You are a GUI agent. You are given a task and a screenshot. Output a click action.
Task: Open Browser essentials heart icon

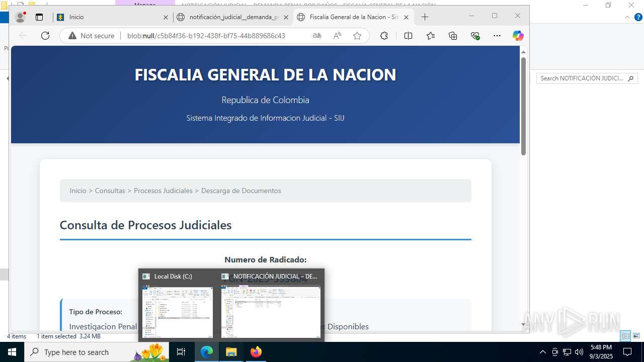tap(475, 36)
